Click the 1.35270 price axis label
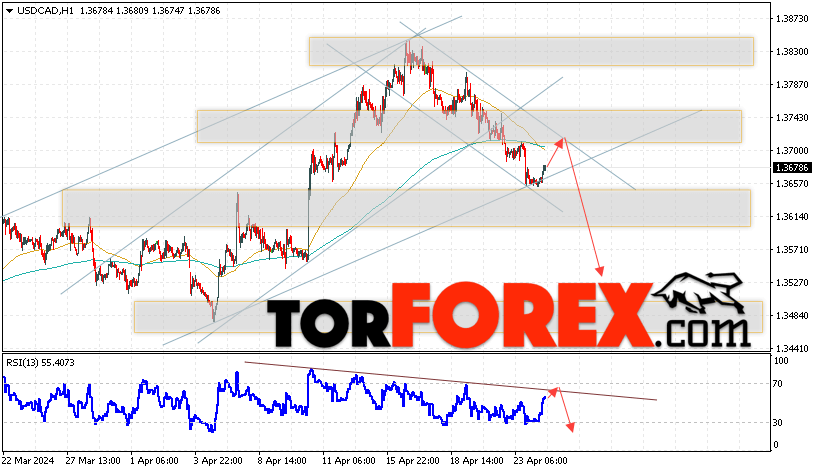816x472 pixels. tap(792, 283)
